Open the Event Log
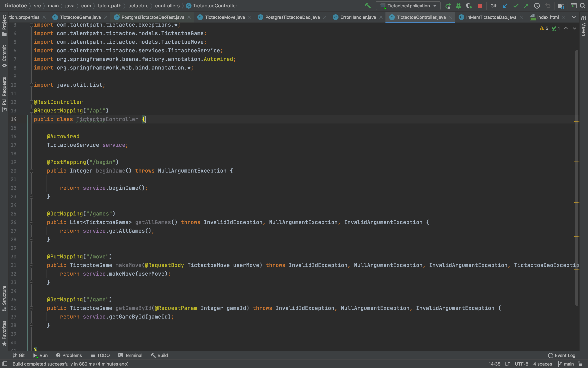This screenshot has width=588, height=368. click(562, 355)
